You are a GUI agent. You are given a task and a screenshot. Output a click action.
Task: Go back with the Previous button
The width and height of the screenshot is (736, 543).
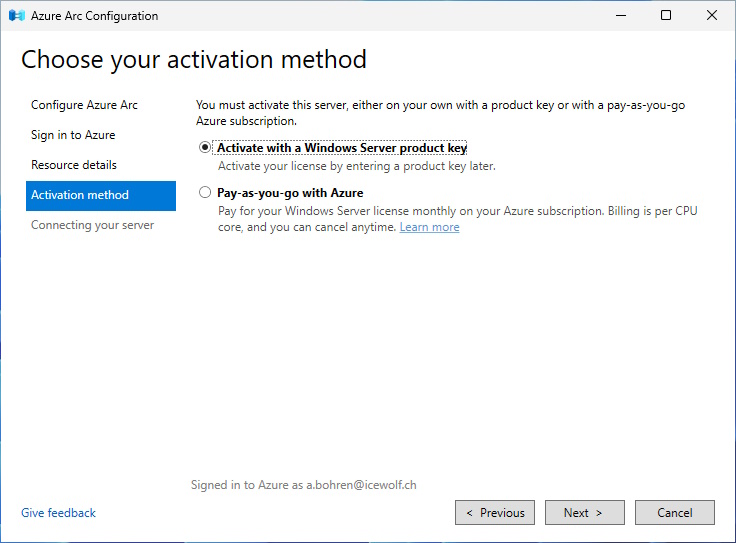click(495, 512)
